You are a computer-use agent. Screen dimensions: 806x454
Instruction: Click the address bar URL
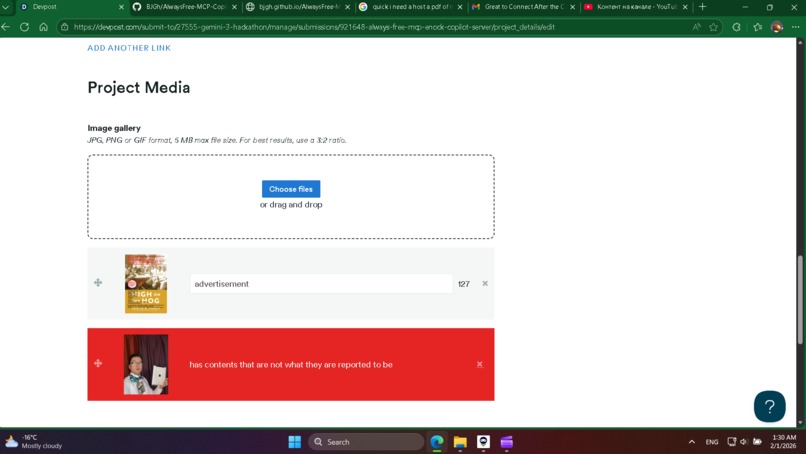click(x=314, y=27)
